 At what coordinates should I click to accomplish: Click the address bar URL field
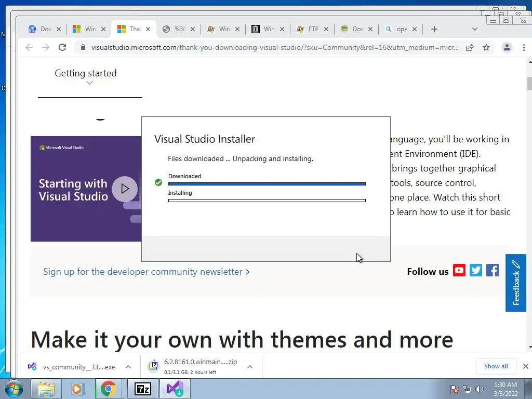[275, 47]
